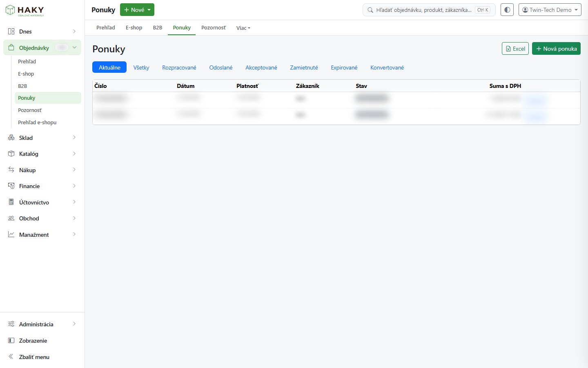Expand the Administrácia chevron

coord(74,324)
